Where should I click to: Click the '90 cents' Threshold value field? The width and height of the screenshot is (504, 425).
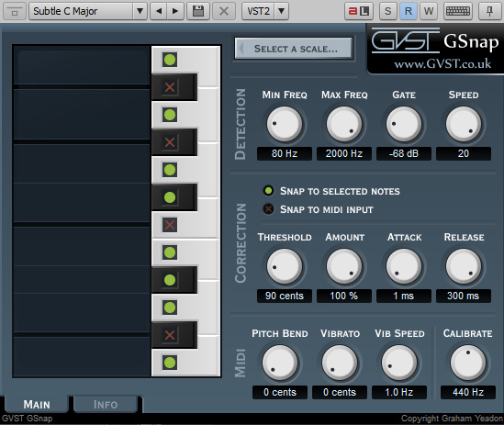click(285, 296)
